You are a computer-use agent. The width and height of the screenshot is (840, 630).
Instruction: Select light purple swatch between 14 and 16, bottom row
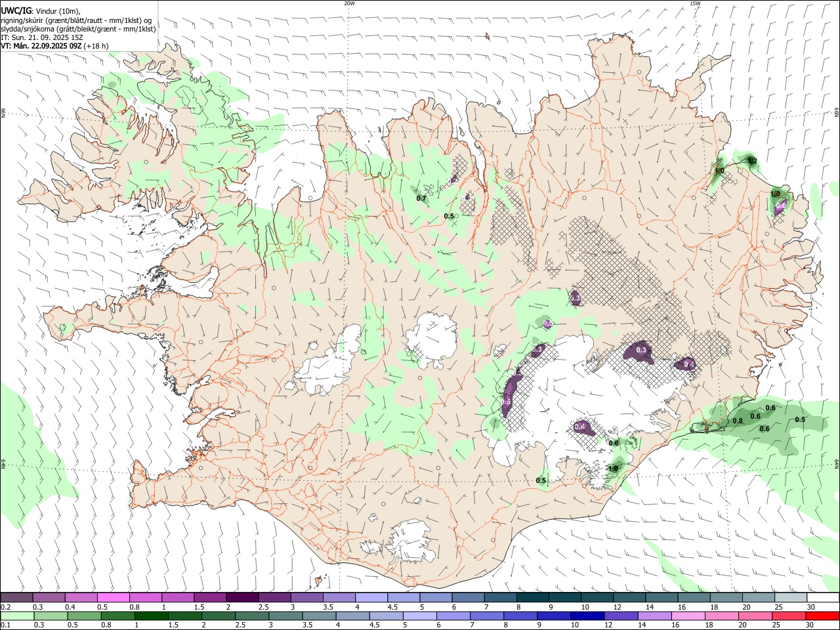pyautogui.click(x=654, y=616)
